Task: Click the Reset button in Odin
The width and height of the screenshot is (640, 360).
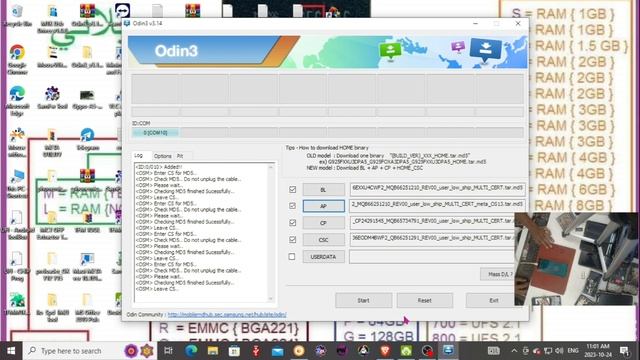Action: click(424, 300)
